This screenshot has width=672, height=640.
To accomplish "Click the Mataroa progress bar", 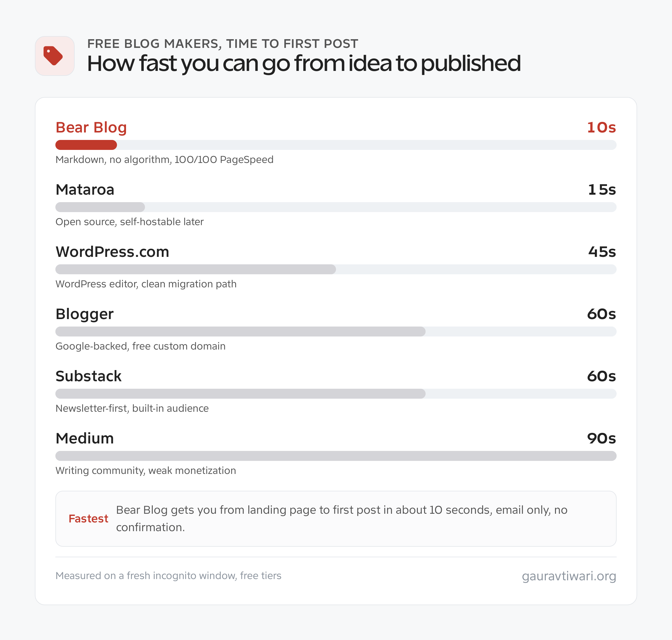I will [100, 207].
